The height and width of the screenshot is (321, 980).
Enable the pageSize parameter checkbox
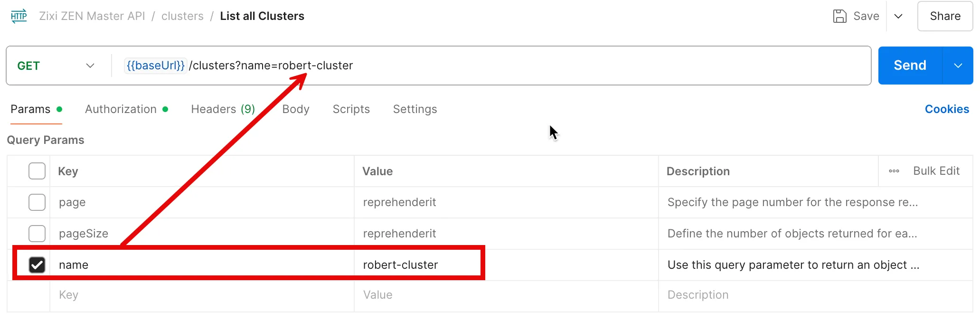(x=37, y=234)
